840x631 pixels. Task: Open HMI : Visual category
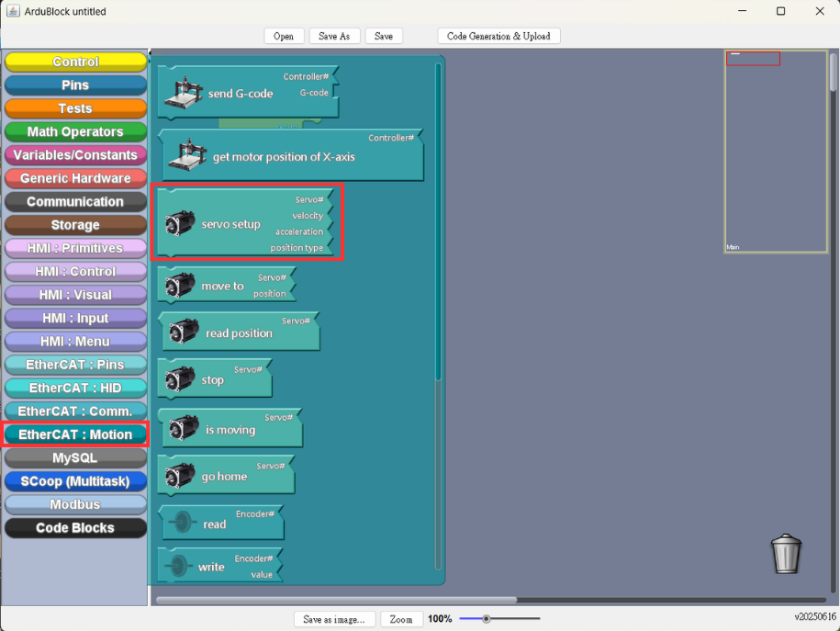coord(75,295)
